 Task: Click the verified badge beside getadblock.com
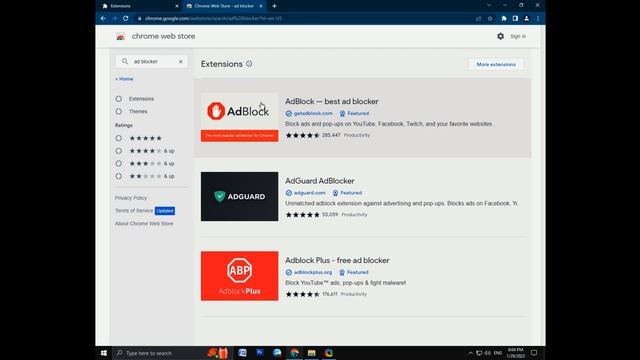point(289,113)
